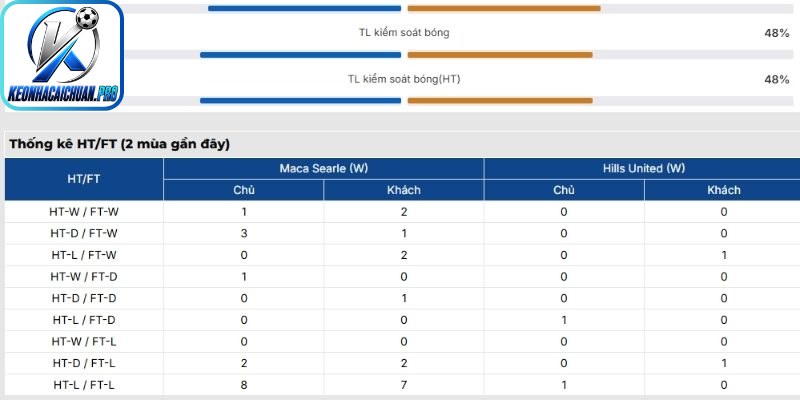Select the HT-D / FT-W row label
800x400 pixels.
click(84, 233)
